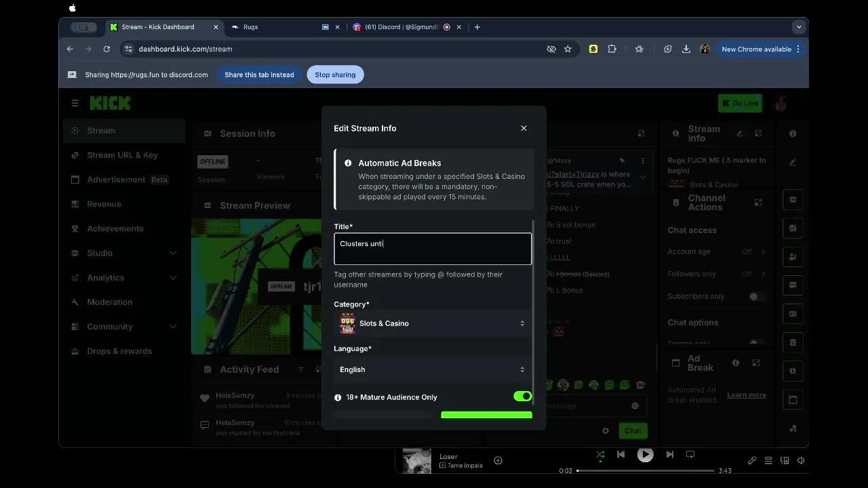Click Share this tab instead

click(x=259, y=75)
